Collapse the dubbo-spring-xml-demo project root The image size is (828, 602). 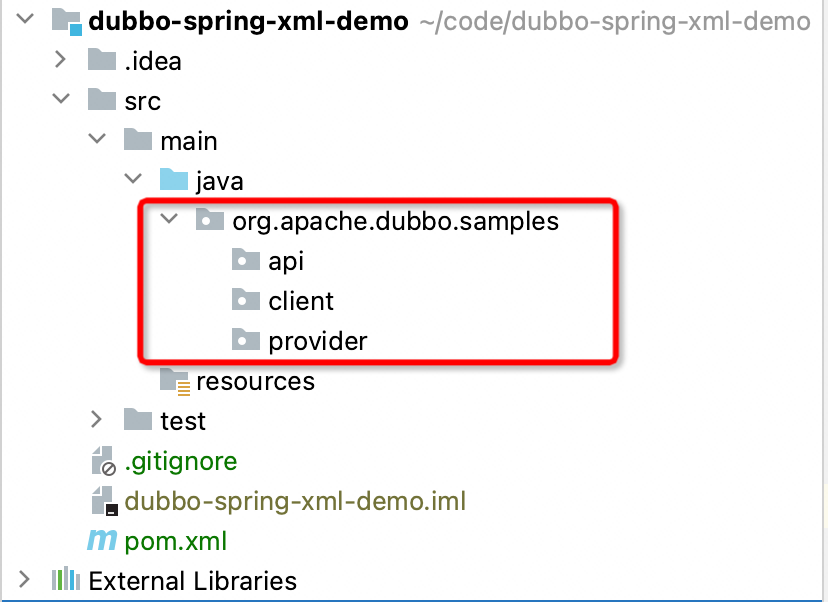pos(25,21)
